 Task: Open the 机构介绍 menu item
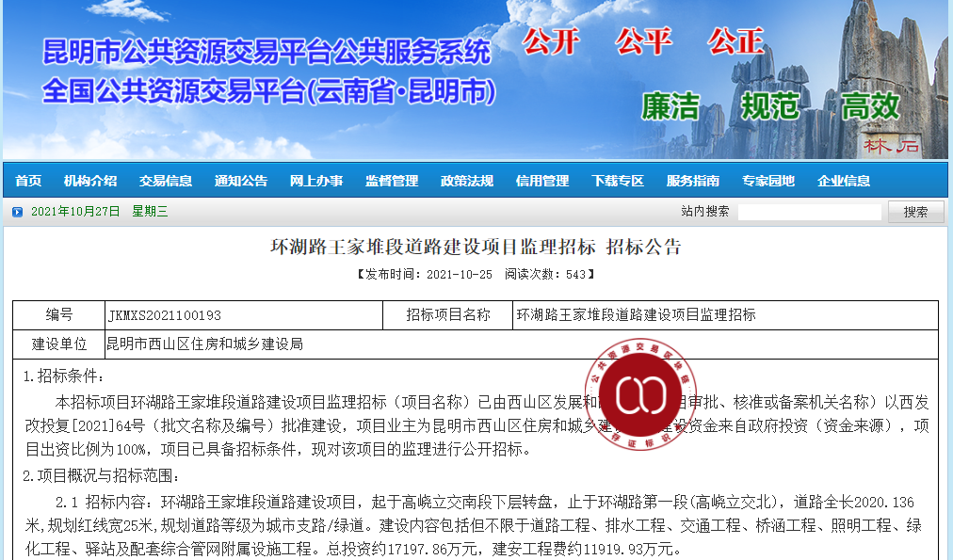click(x=90, y=182)
